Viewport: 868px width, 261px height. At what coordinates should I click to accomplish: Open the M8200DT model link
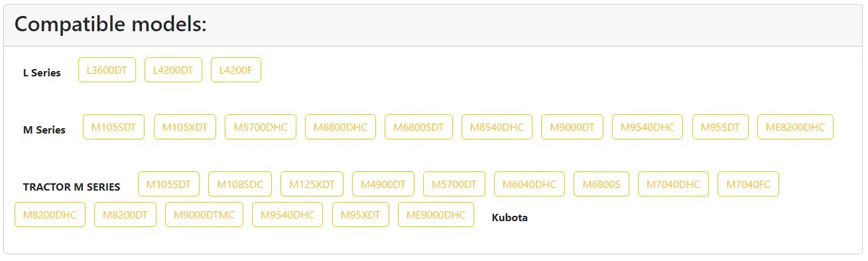(125, 215)
